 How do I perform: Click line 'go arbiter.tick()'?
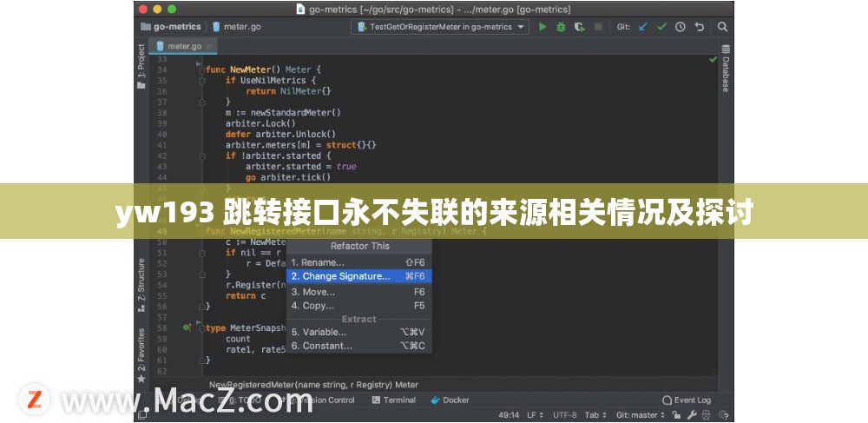pyautogui.click(x=288, y=177)
